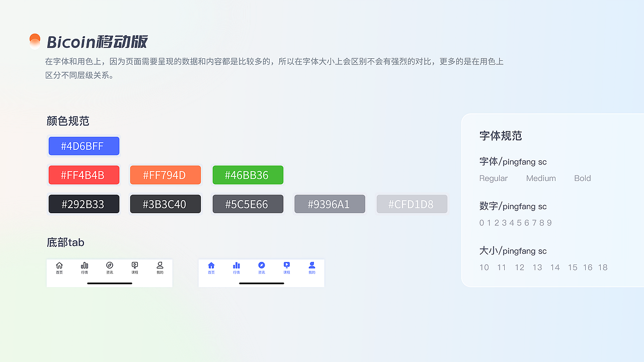
Task: Click the blue 我的 person icon in the filled tab bar
Action: [x=312, y=265]
